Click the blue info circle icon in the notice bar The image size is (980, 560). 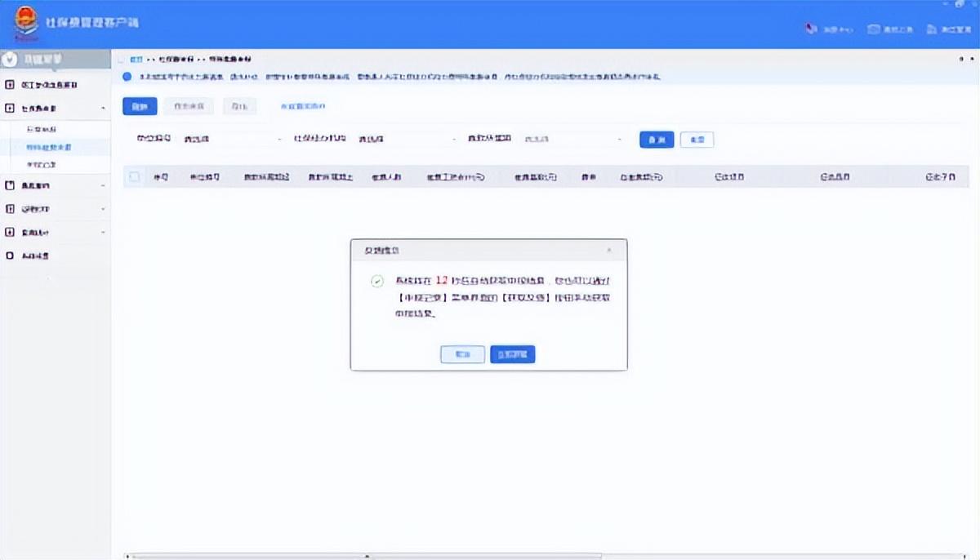tap(127, 77)
